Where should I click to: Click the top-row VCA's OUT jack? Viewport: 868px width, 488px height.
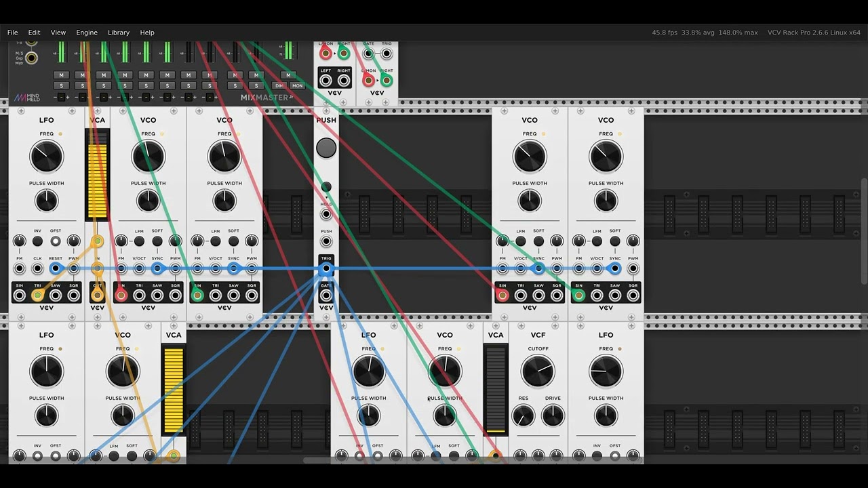[x=97, y=295]
